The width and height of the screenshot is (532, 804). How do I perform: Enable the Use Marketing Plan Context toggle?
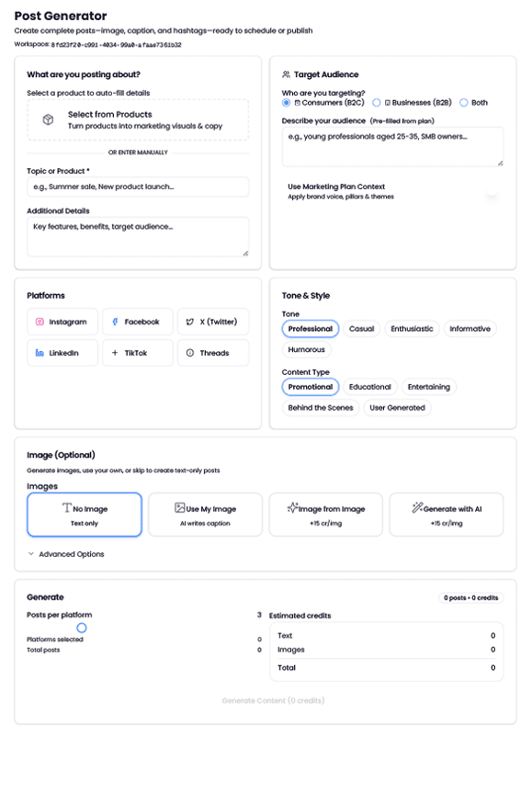492,195
